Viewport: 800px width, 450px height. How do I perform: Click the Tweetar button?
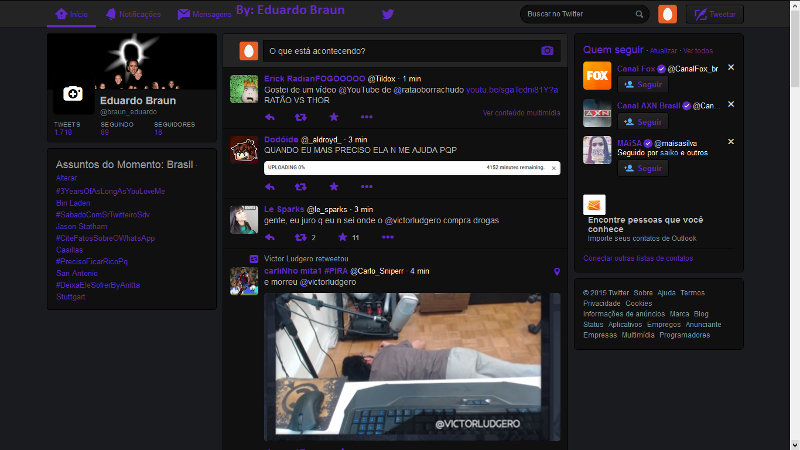coord(715,14)
